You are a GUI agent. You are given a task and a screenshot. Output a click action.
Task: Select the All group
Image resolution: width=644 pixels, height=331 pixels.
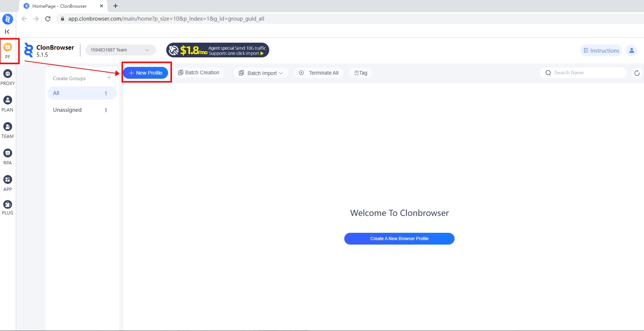point(82,93)
